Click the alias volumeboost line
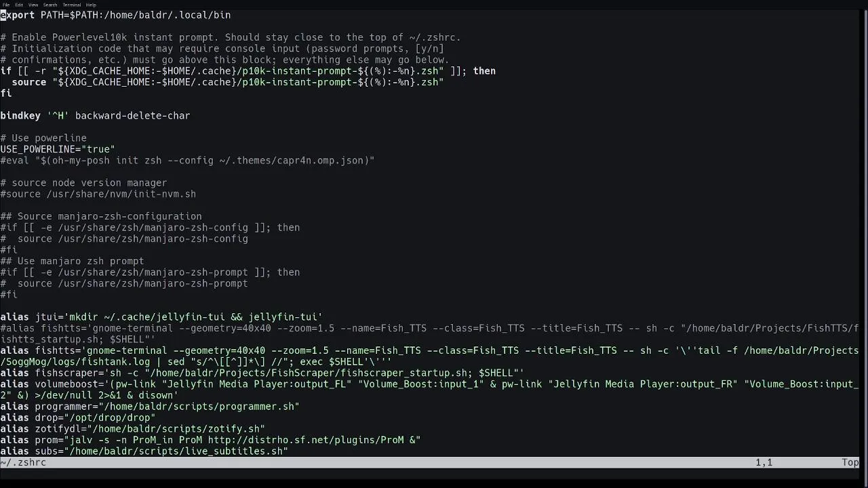868x488 pixels. click(x=429, y=384)
